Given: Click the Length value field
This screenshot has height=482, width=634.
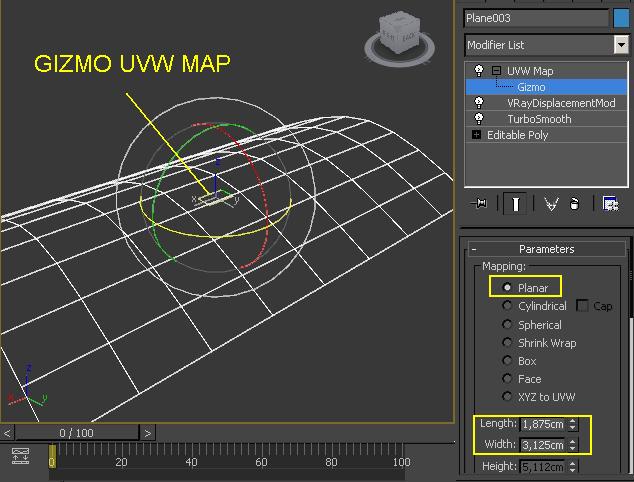Looking at the screenshot, I should click(543, 424).
